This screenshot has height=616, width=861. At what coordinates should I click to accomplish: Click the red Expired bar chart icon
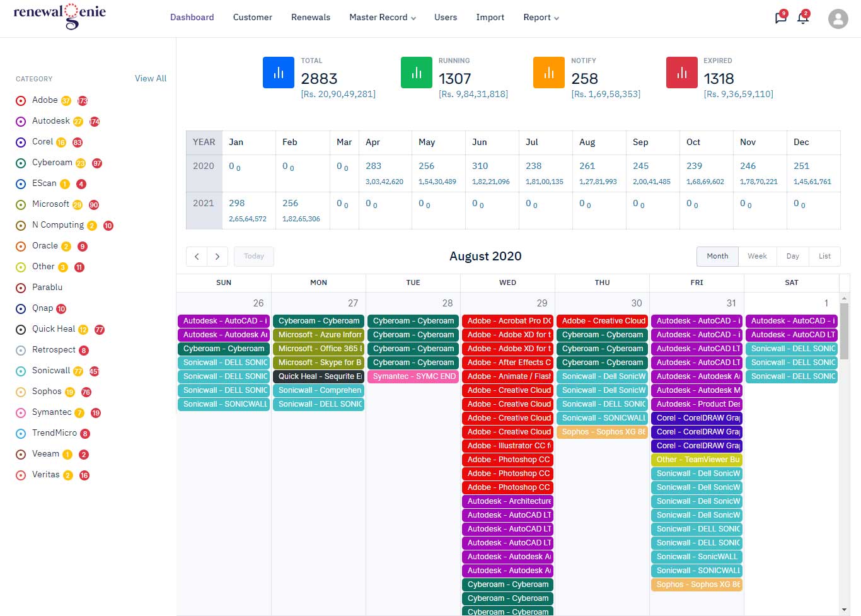[682, 73]
